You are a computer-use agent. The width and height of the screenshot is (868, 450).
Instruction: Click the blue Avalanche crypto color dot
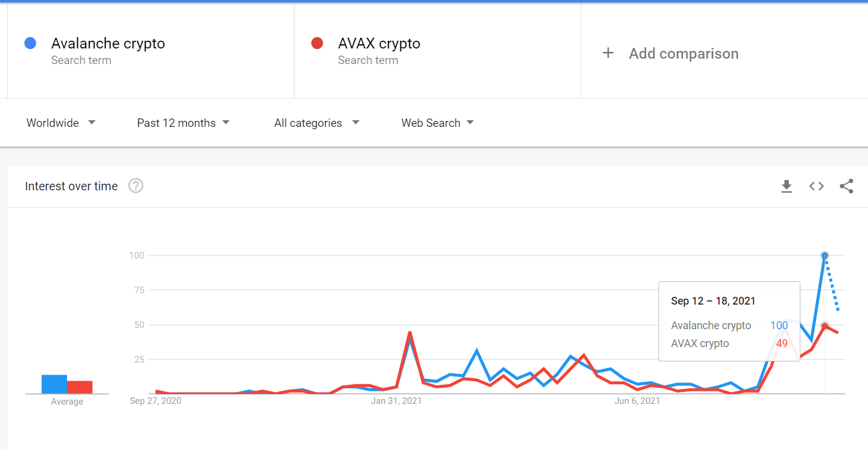pos(30,43)
